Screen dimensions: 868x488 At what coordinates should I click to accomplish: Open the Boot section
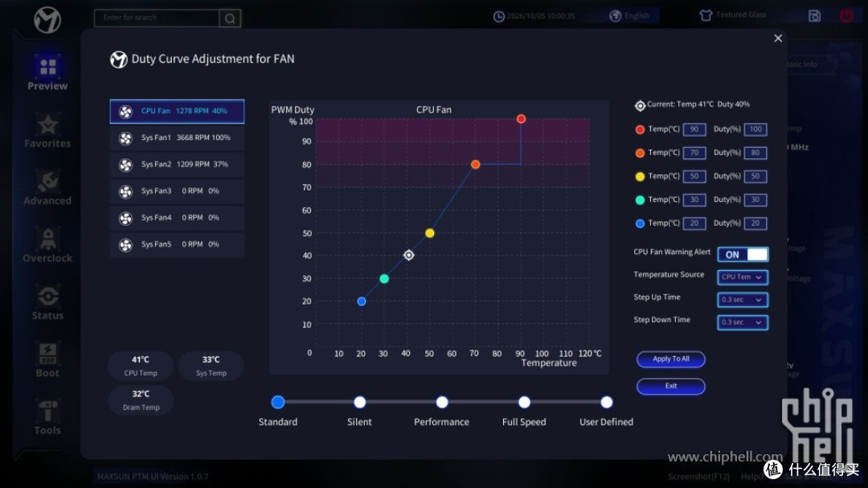47,360
